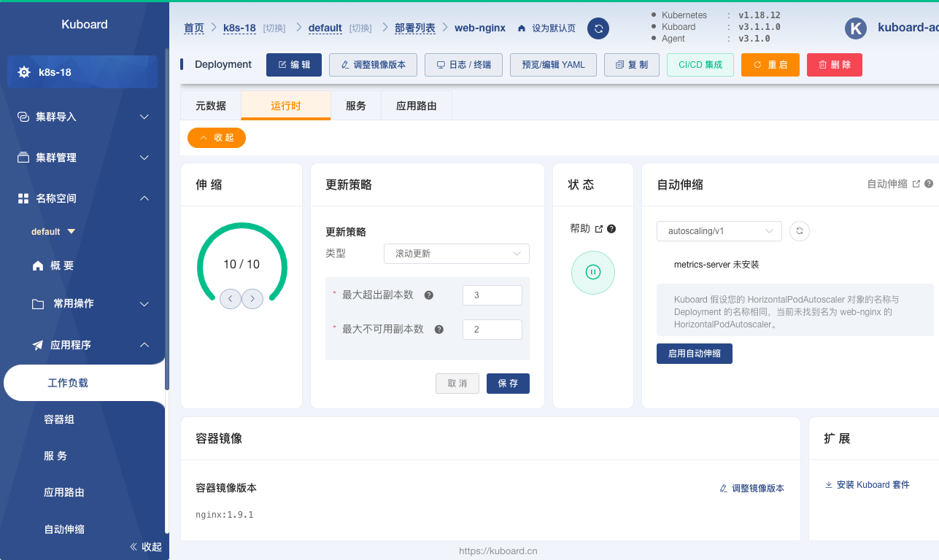The height and width of the screenshot is (560, 939).
Task: Click 取消 in 更新策略 panel
Action: [x=457, y=384]
